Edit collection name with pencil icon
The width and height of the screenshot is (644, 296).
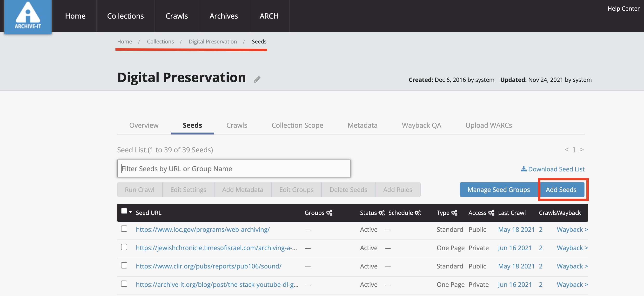coord(257,79)
